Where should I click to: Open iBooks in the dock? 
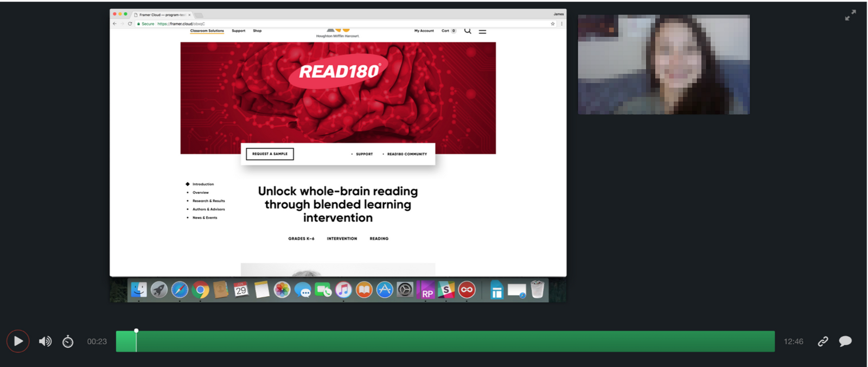point(364,290)
